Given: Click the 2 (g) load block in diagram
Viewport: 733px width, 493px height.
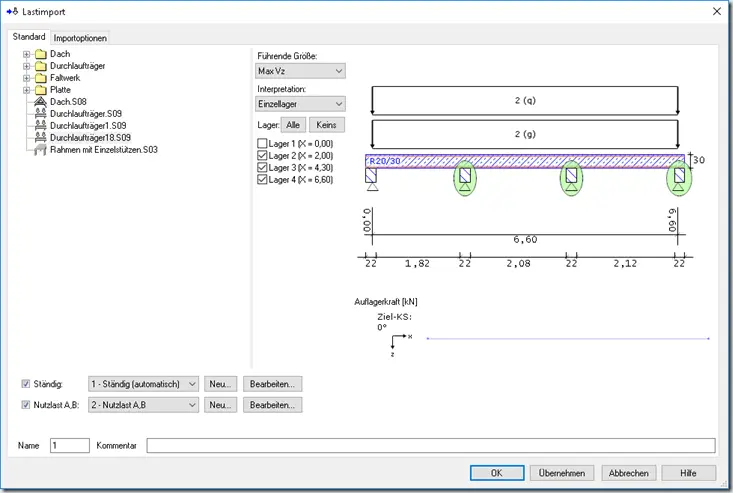Looking at the screenshot, I should (x=525, y=134).
